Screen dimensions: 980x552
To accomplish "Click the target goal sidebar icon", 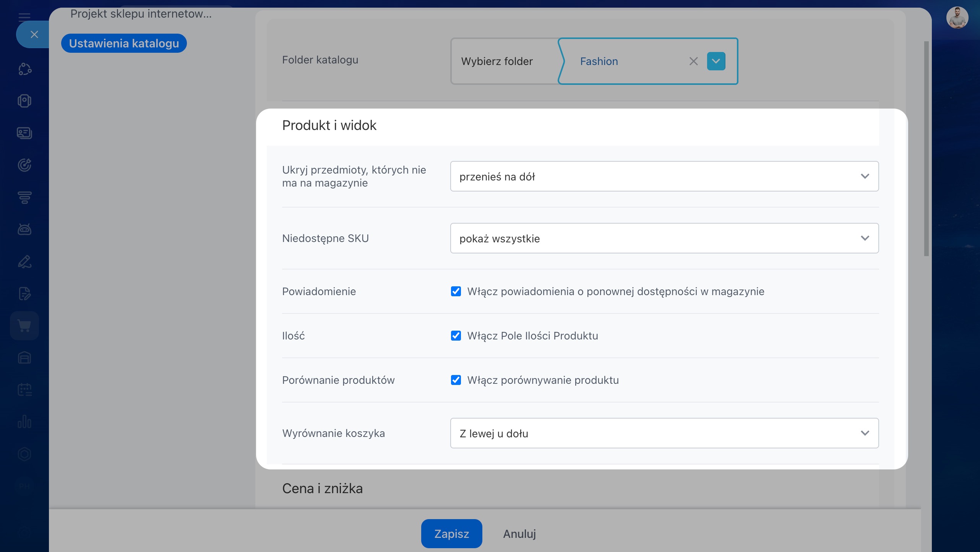I will [x=24, y=165].
